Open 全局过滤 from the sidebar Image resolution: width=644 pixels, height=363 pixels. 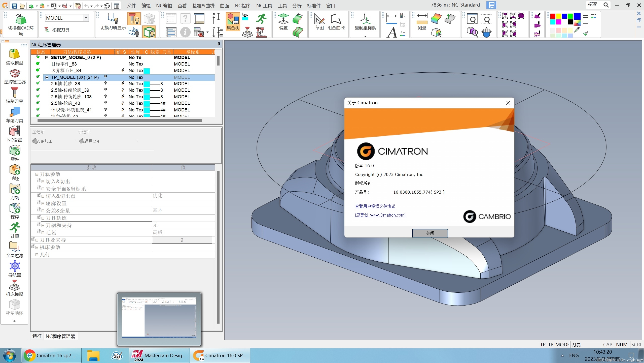15,250
